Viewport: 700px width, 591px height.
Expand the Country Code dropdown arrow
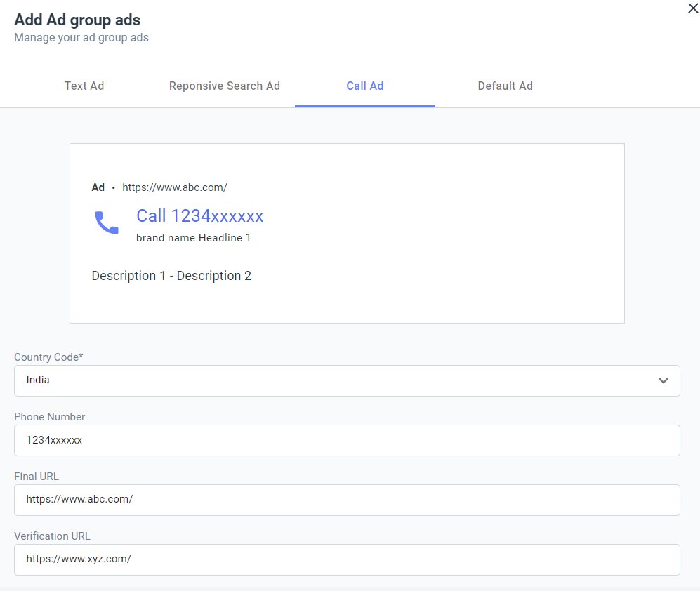click(x=663, y=380)
